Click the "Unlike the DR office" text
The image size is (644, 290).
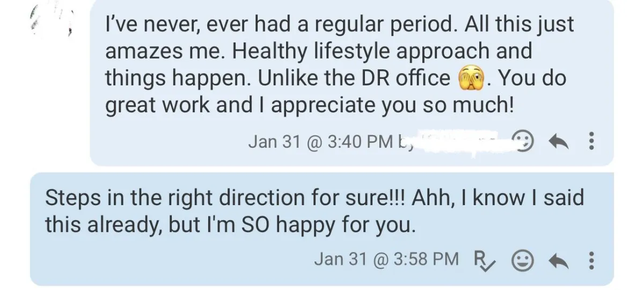[x=354, y=79]
